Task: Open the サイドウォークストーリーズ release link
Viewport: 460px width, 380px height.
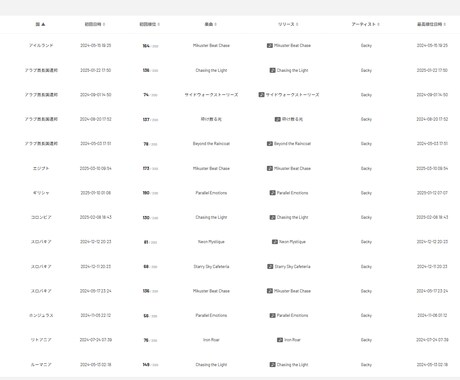Action: pyautogui.click(x=292, y=95)
